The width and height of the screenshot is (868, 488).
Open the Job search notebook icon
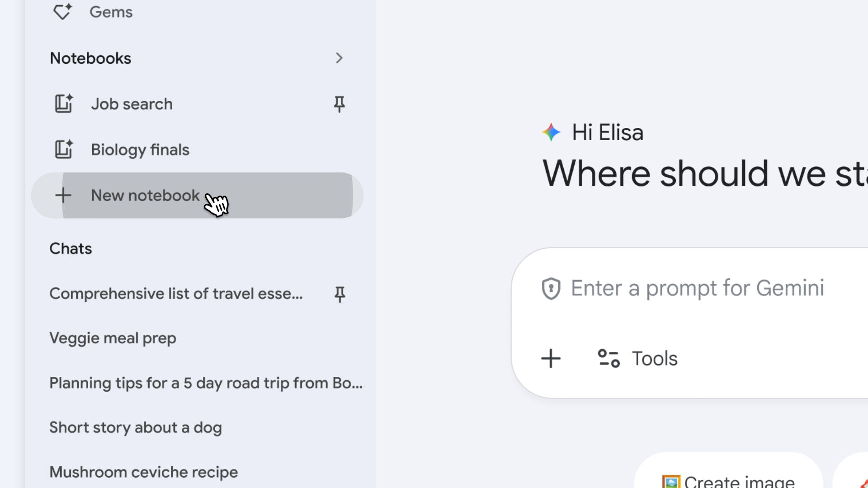click(64, 104)
